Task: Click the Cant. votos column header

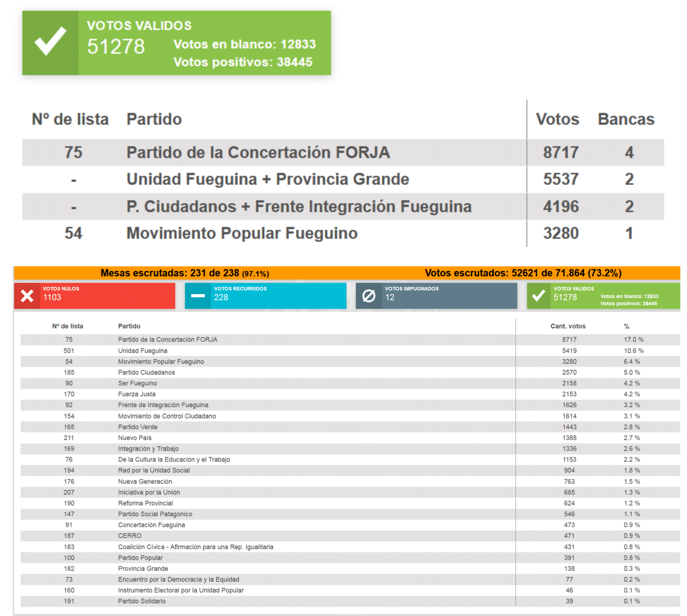Action: [568, 326]
